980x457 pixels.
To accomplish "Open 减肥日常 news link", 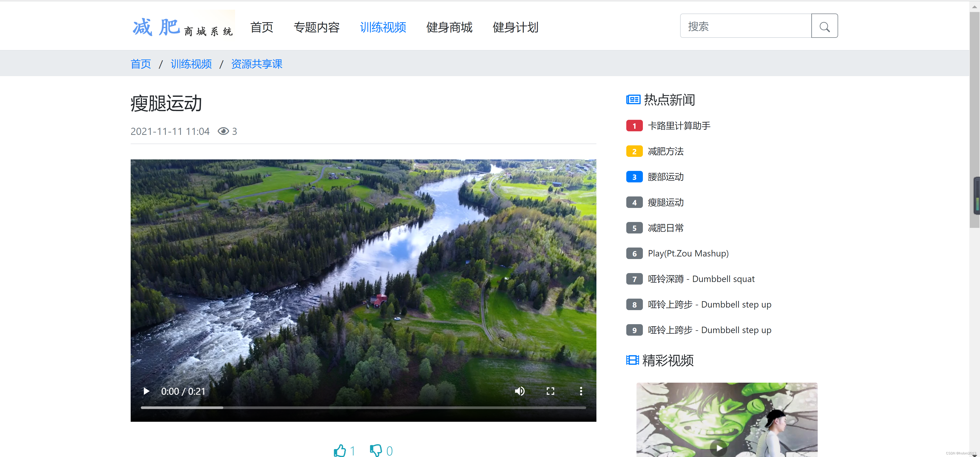I will click(x=666, y=228).
